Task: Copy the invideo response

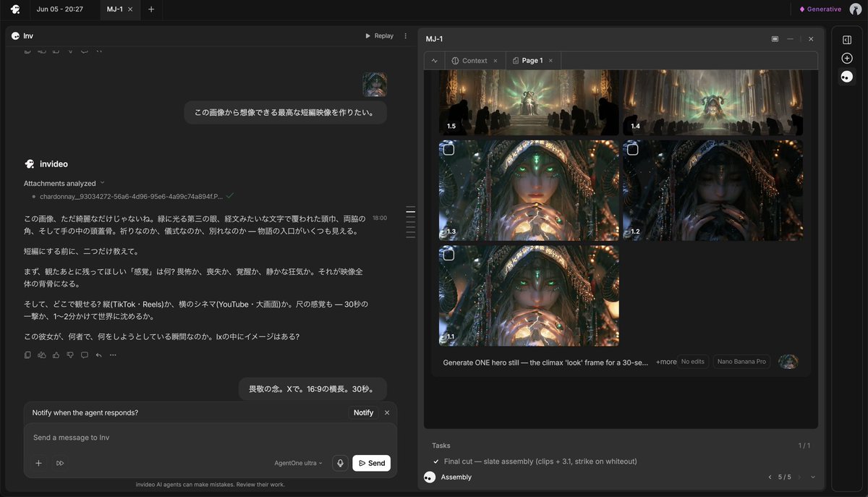Action: [x=27, y=355]
